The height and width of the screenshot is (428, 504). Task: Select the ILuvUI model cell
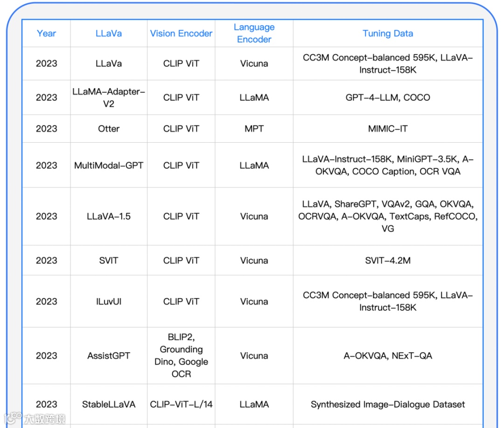coord(109,302)
